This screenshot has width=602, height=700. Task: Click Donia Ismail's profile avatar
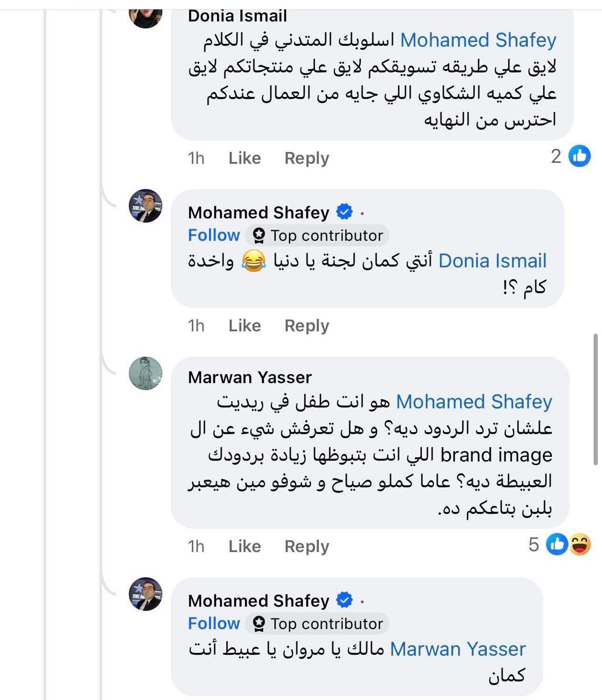tap(146, 15)
